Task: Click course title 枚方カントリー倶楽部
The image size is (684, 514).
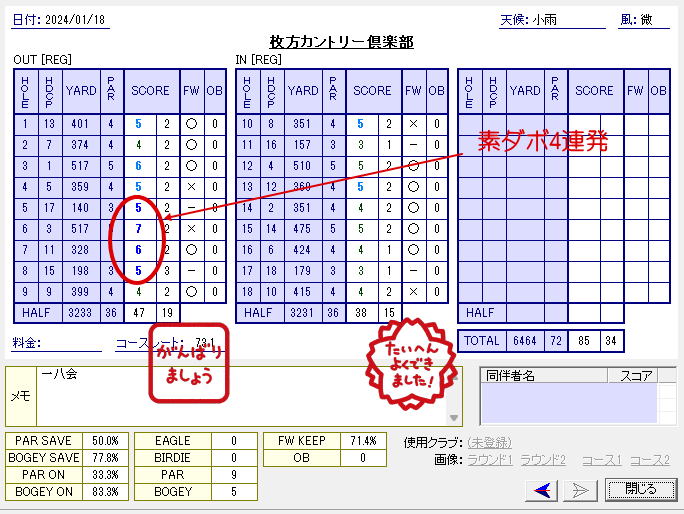Action: click(x=342, y=42)
